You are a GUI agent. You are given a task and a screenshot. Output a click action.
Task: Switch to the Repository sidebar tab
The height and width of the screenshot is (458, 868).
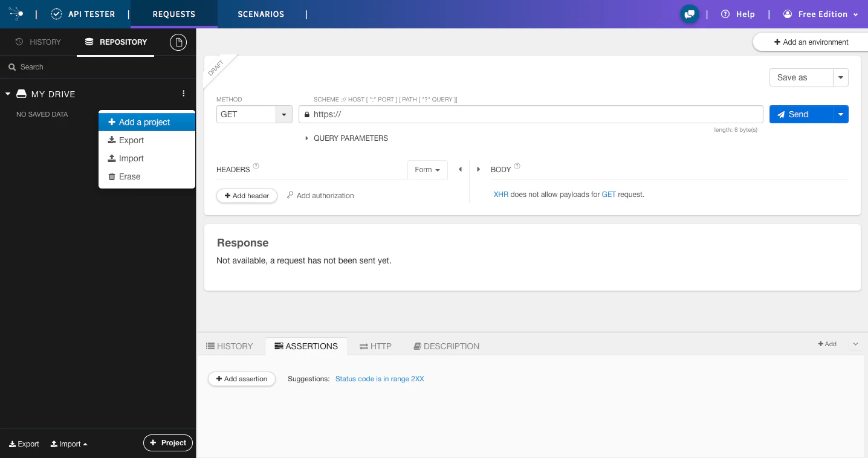coord(115,42)
